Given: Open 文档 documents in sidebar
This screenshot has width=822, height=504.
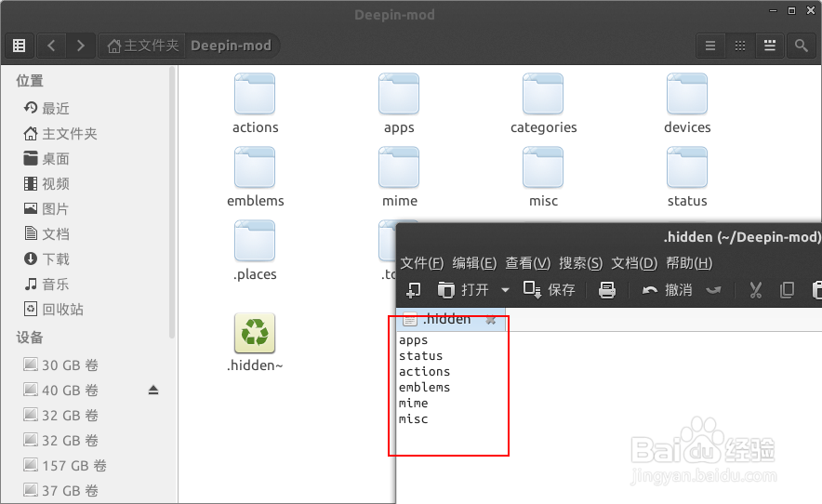Looking at the screenshot, I should (46, 234).
